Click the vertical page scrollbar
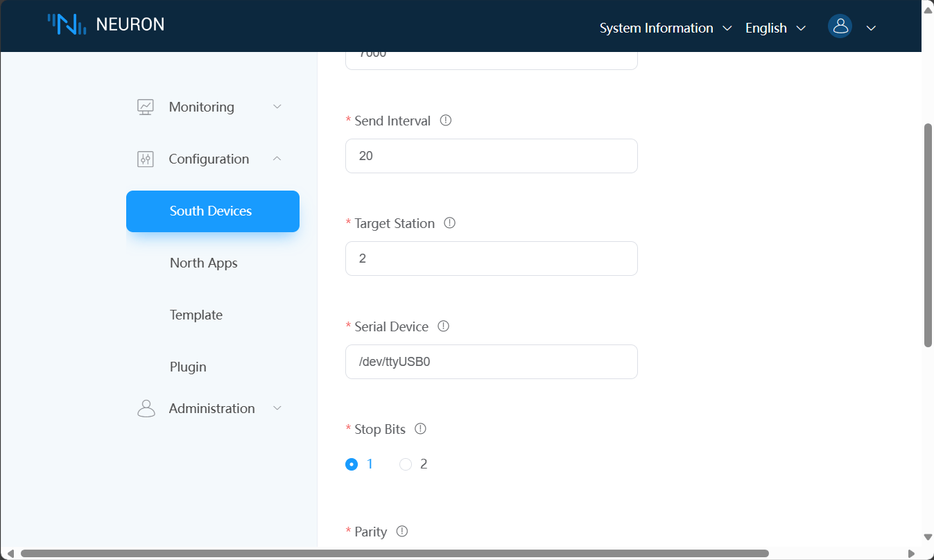The height and width of the screenshot is (560, 934). pos(928,236)
